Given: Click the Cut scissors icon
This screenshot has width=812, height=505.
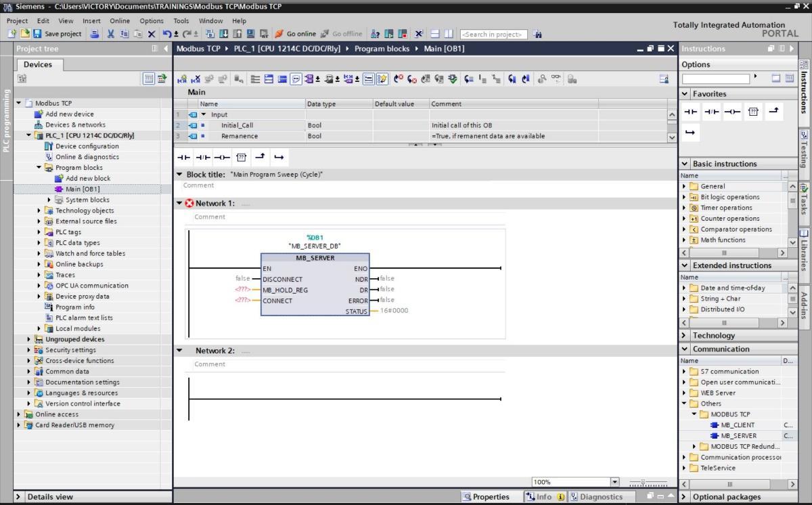Looking at the screenshot, I should point(111,34).
